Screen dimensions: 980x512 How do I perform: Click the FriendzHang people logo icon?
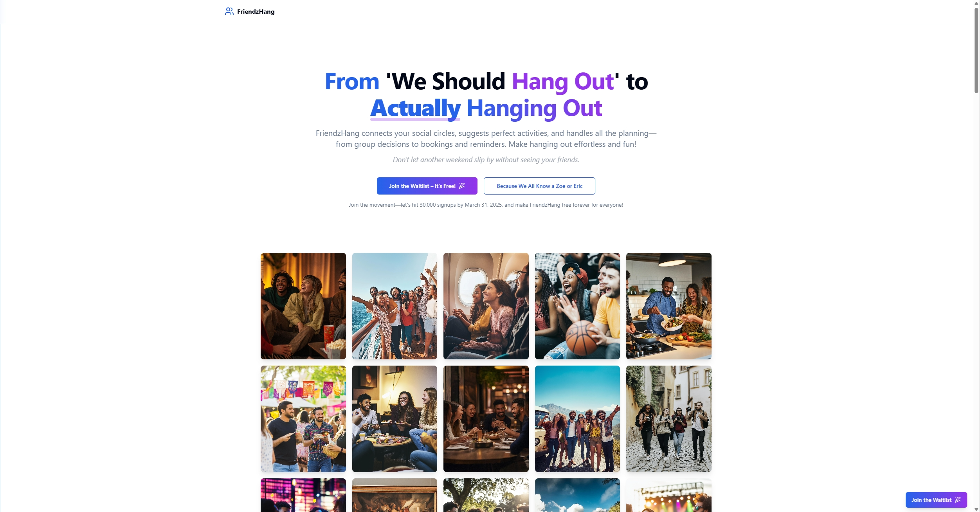[229, 12]
